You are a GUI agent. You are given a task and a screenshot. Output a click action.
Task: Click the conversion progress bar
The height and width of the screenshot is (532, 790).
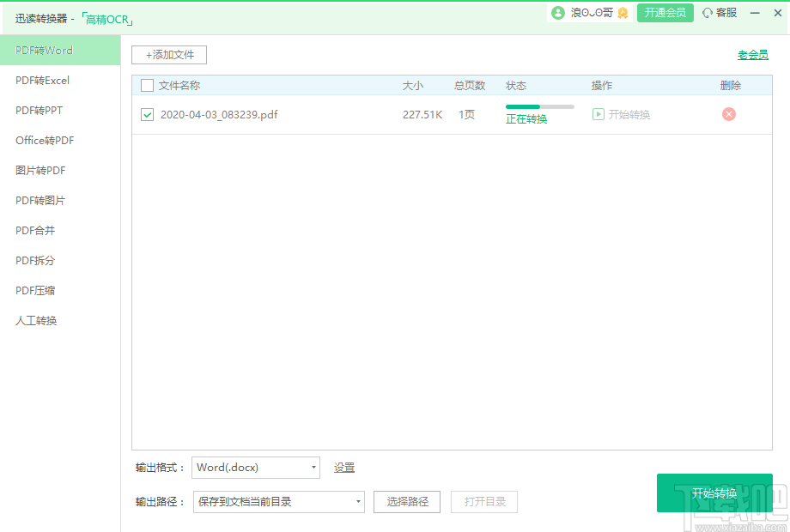pyautogui.click(x=540, y=107)
